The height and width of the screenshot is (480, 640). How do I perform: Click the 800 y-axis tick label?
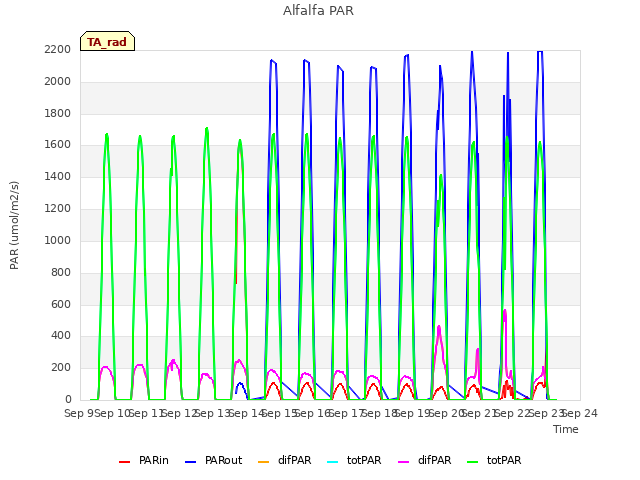(x=61, y=272)
